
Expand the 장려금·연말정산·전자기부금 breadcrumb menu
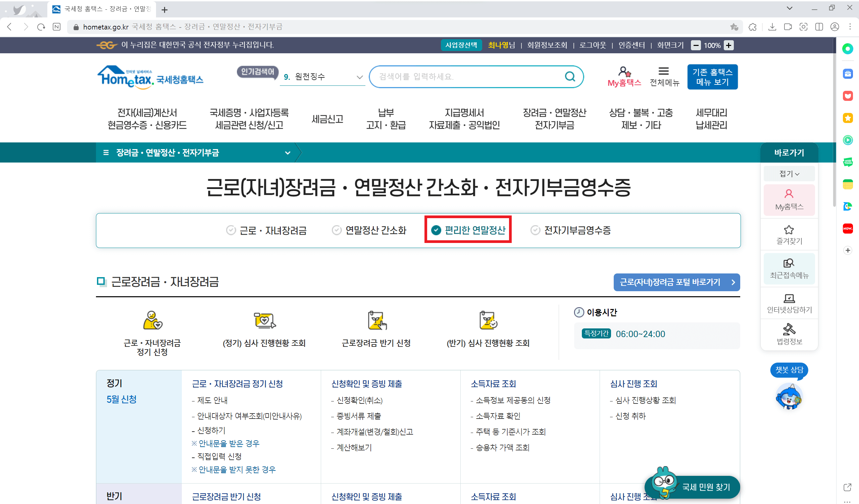pyautogui.click(x=287, y=152)
